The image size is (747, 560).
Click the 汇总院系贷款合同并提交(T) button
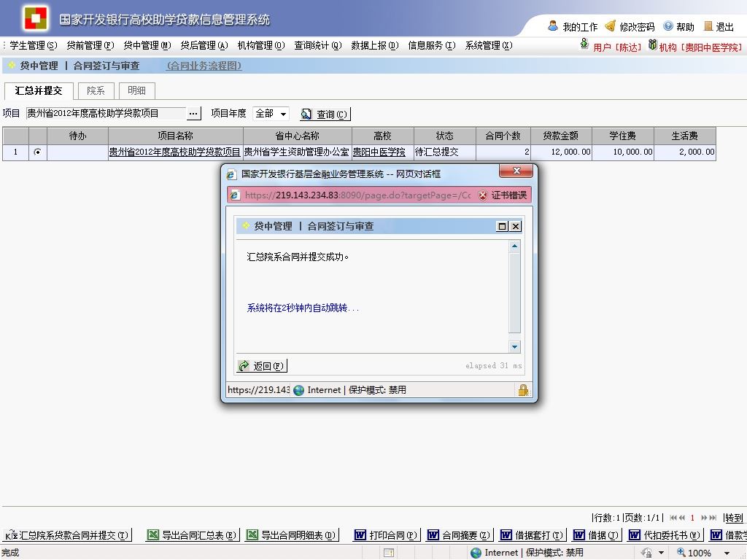click(x=66, y=535)
